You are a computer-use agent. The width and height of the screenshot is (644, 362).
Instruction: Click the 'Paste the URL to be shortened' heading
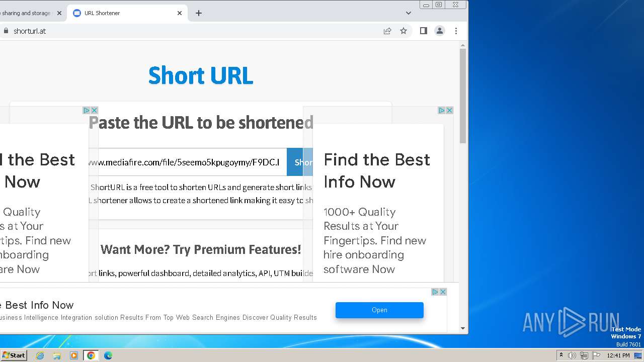pyautogui.click(x=201, y=122)
